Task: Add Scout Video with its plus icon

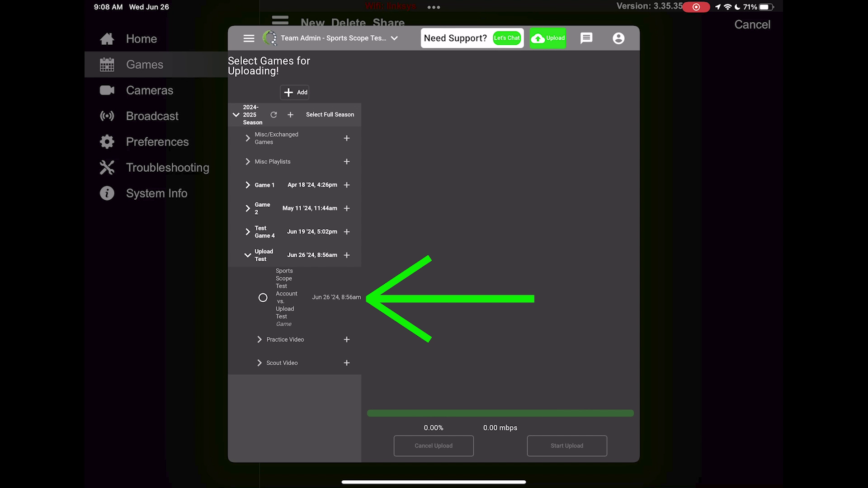Action: click(x=347, y=363)
